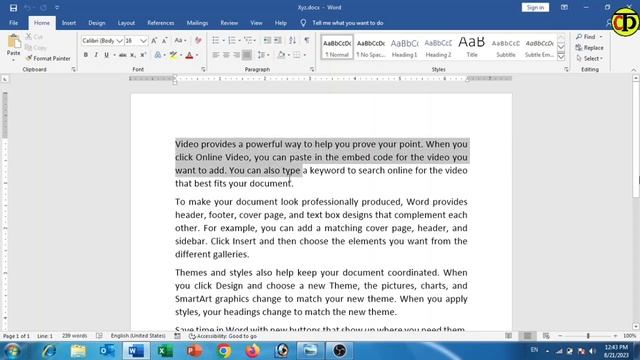Viewport: 640px width, 360px height.
Task: Switch to the References tab
Action: tap(161, 23)
